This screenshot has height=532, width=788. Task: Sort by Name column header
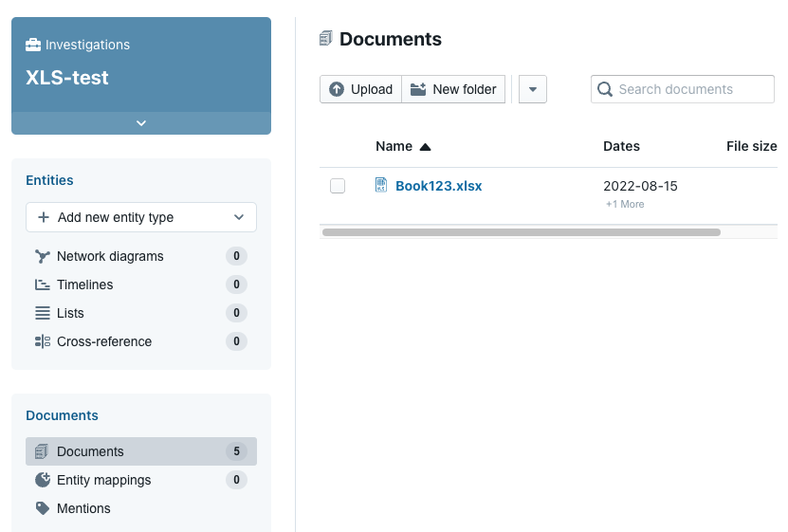point(394,146)
